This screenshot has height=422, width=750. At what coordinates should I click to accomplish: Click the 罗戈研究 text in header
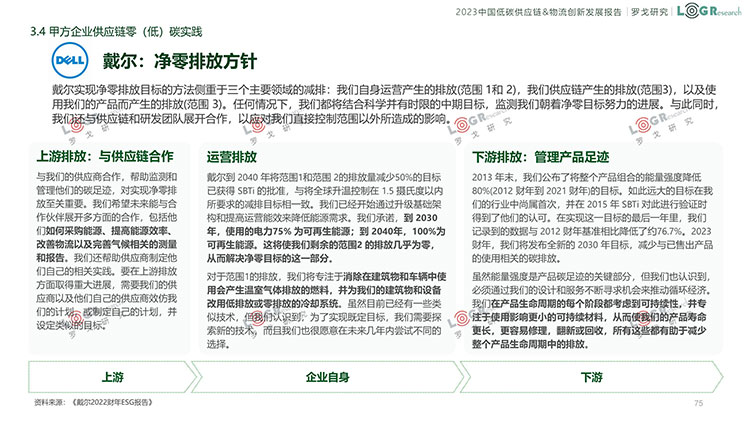pos(649,12)
